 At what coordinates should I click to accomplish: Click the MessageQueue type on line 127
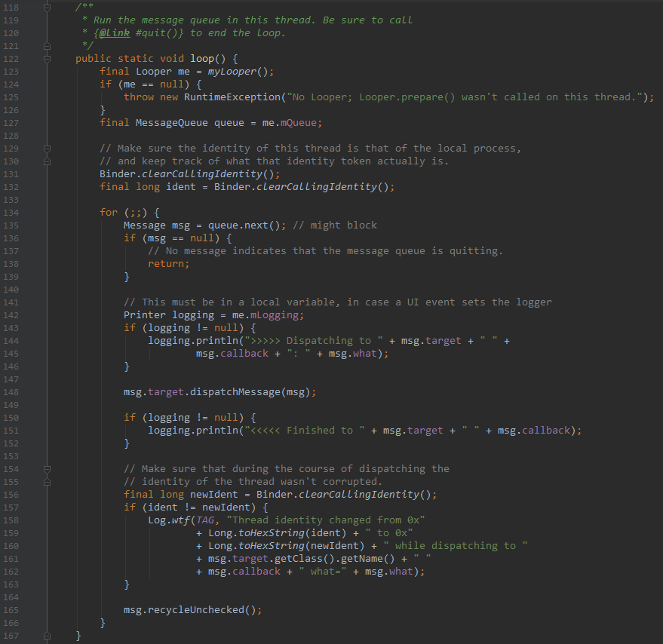pos(172,123)
